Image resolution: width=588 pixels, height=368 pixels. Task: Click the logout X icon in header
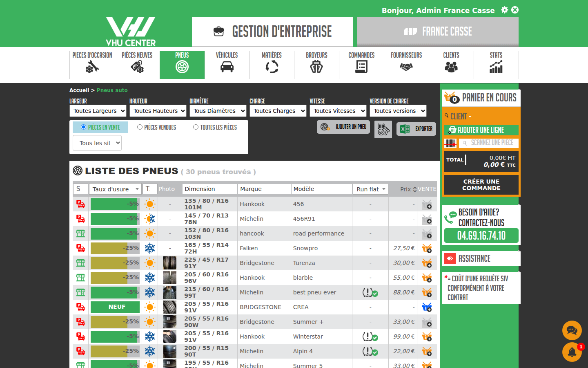(x=515, y=10)
